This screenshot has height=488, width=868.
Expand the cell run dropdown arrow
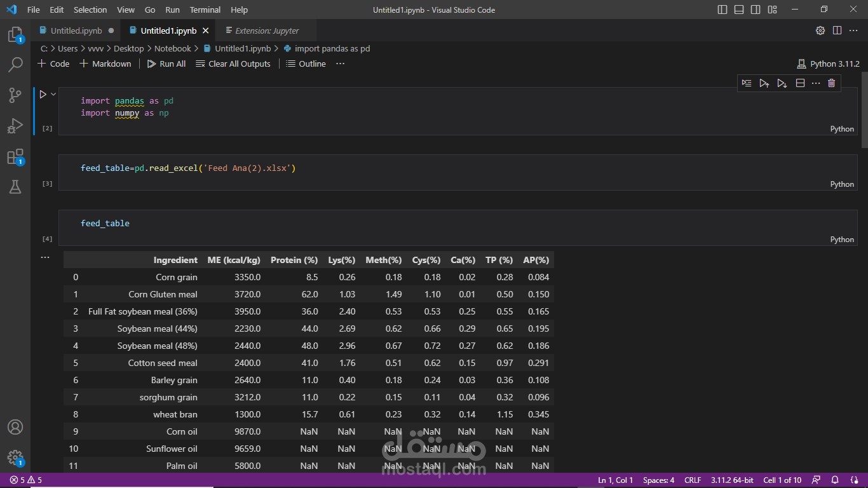click(52, 93)
